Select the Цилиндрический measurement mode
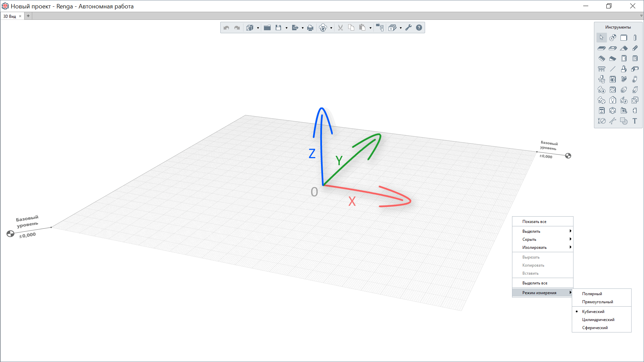The width and height of the screenshot is (644, 362). pos(602,319)
